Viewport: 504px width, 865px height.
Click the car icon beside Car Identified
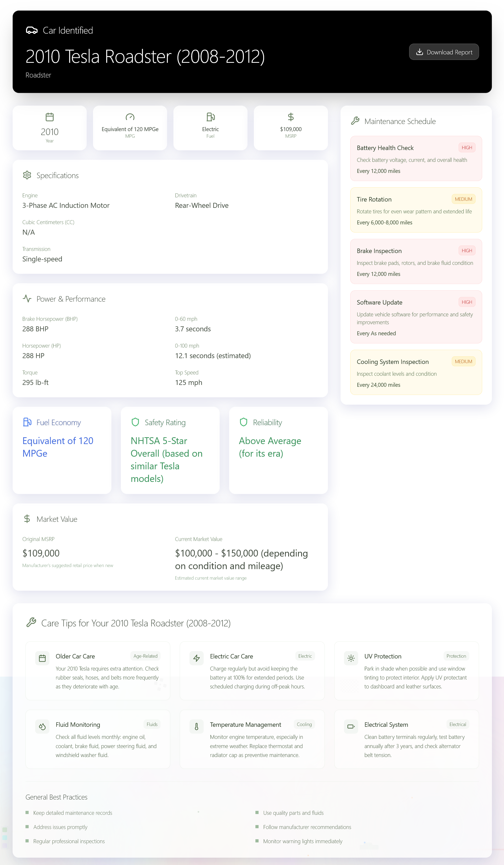click(32, 30)
